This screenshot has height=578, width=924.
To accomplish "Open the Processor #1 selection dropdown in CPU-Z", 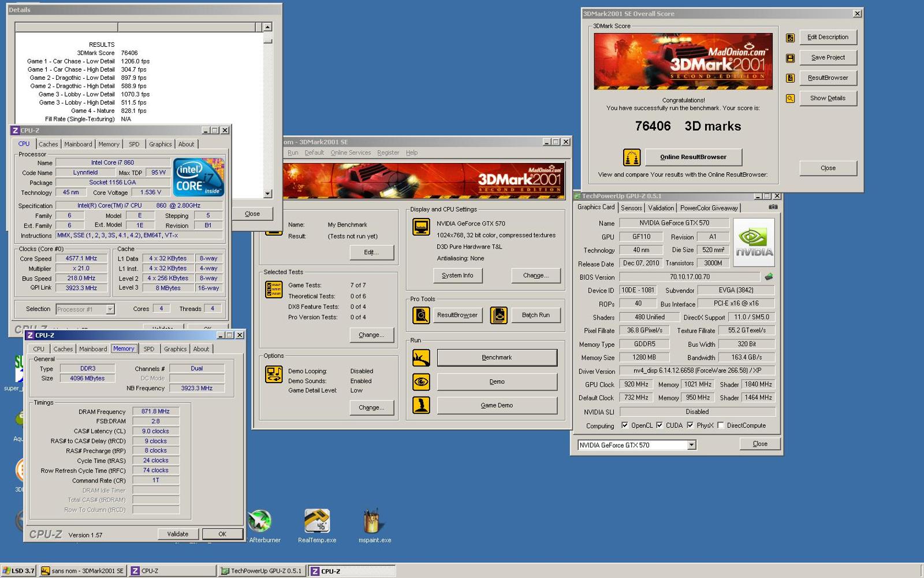I will click(x=110, y=310).
